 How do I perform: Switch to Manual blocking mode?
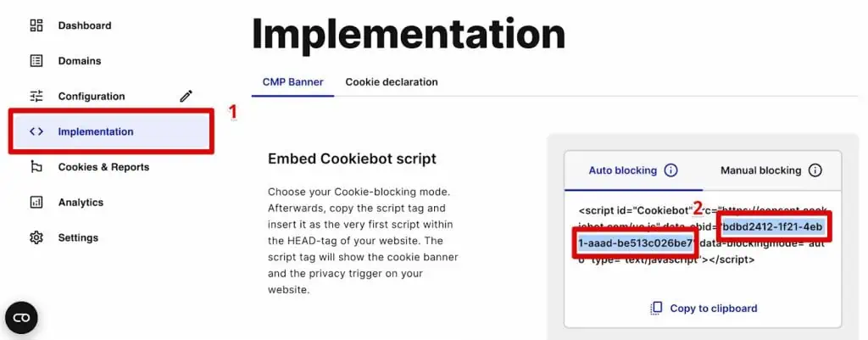click(x=760, y=170)
